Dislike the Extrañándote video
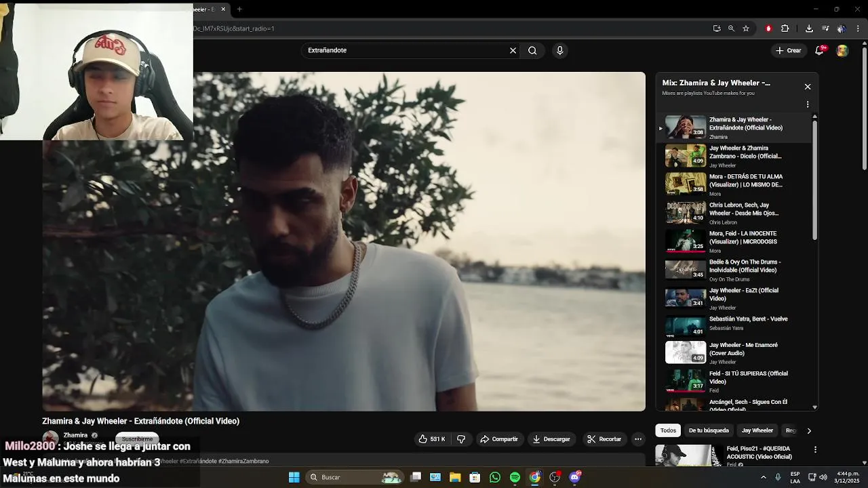 click(x=461, y=439)
